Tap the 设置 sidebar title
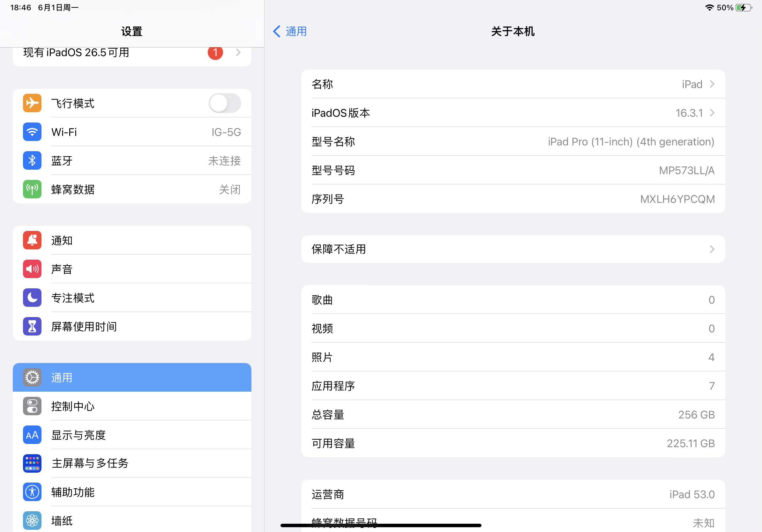This screenshot has width=762, height=532. [132, 32]
